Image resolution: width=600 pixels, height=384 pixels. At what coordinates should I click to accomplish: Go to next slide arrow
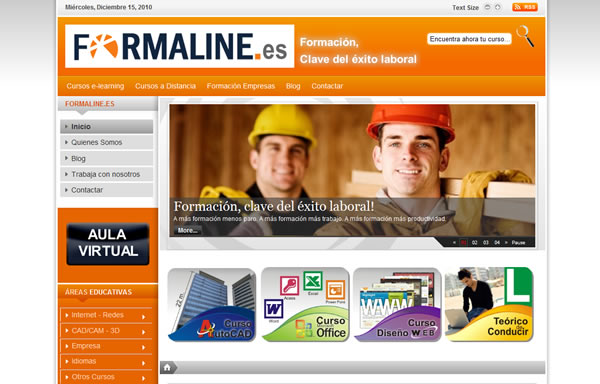[506, 242]
